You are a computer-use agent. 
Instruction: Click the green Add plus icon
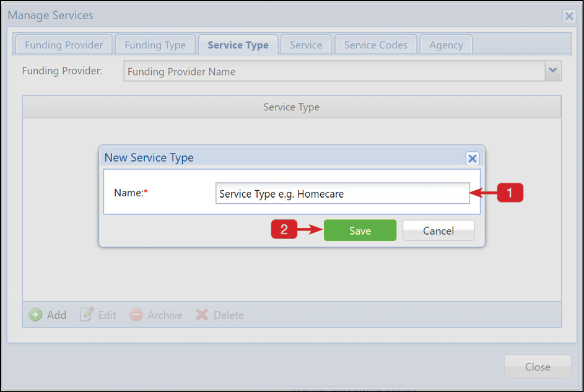coord(35,315)
